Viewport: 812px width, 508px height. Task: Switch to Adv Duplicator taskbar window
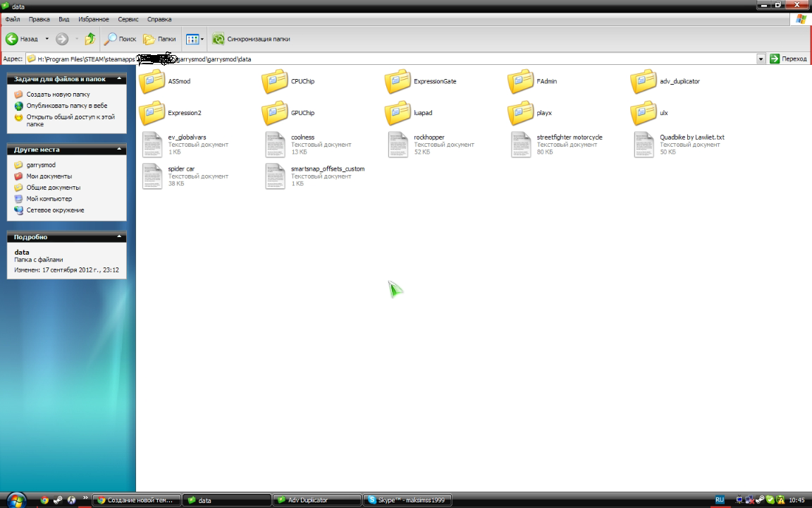point(317,500)
